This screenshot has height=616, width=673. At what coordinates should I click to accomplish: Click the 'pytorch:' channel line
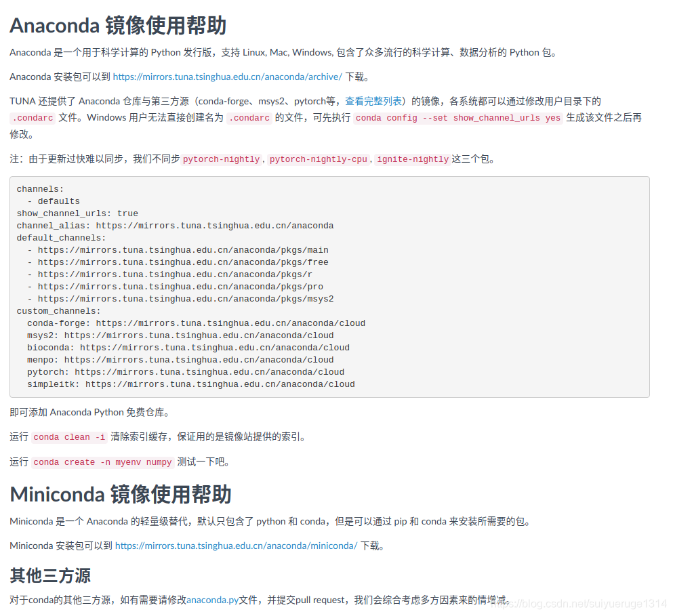(x=186, y=372)
